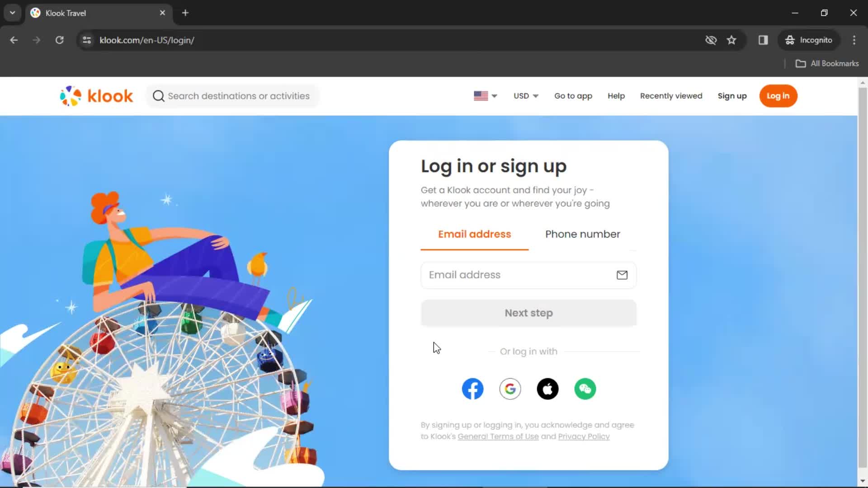868x488 pixels.
Task: Click the Google login icon
Action: [x=509, y=389]
